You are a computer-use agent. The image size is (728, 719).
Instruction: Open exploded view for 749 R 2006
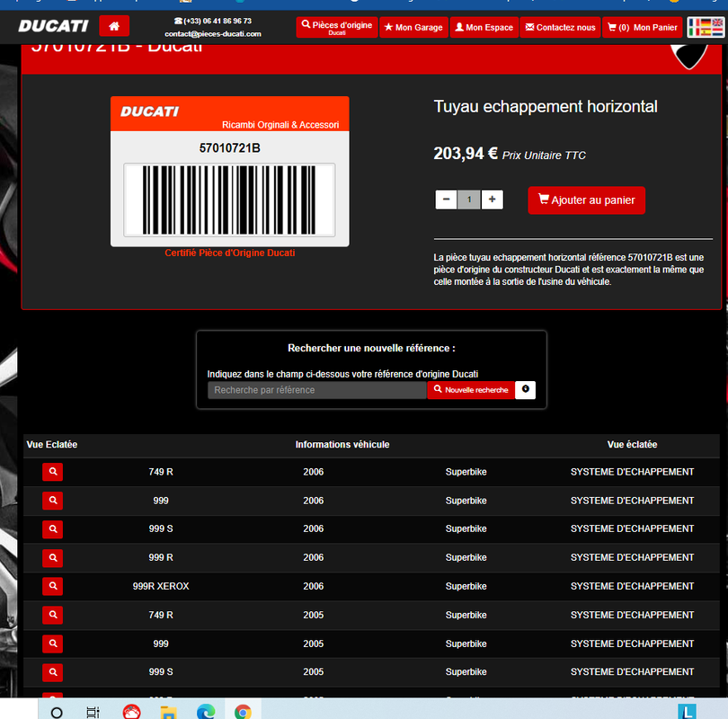point(52,472)
